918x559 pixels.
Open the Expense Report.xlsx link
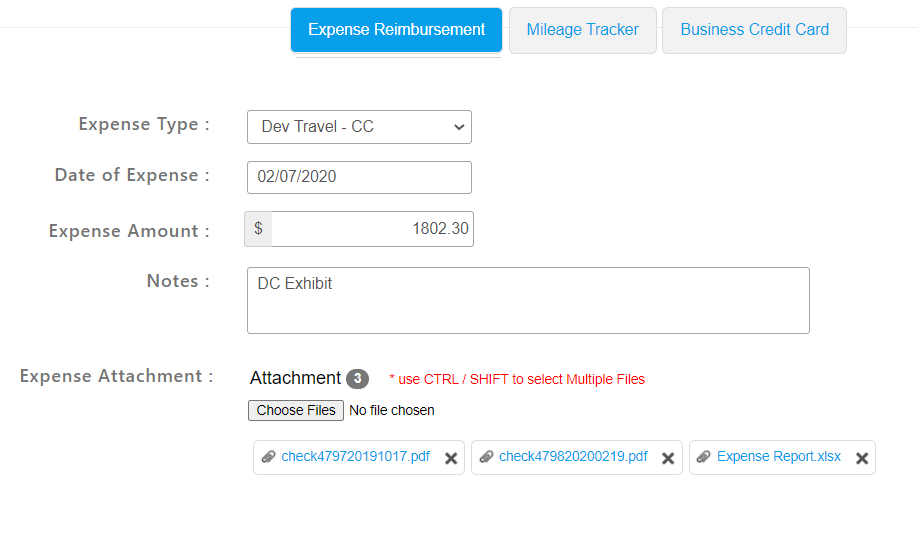point(779,457)
